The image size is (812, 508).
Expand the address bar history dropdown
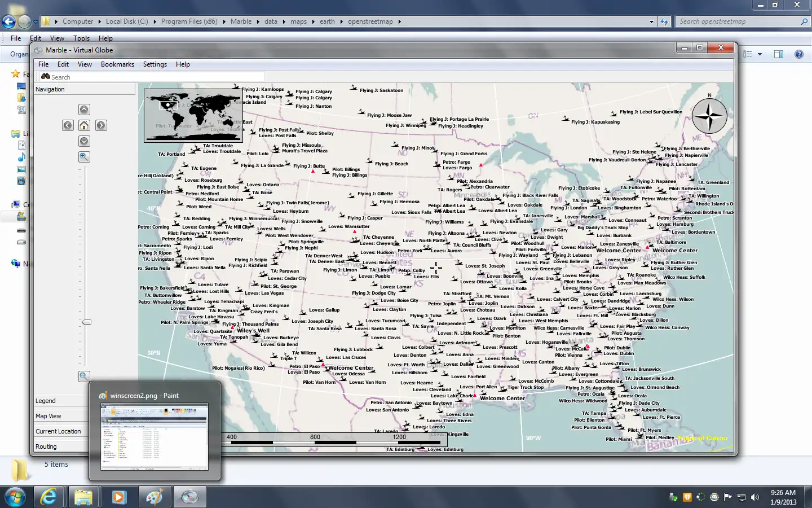pos(652,21)
